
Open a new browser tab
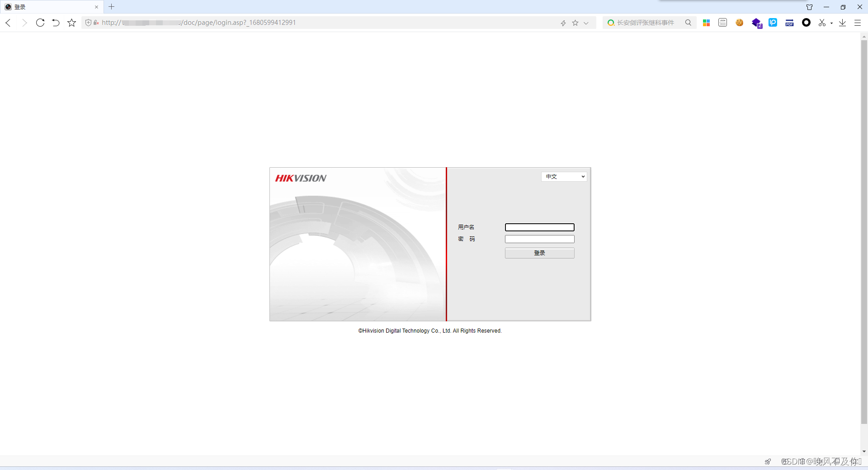coord(112,7)
